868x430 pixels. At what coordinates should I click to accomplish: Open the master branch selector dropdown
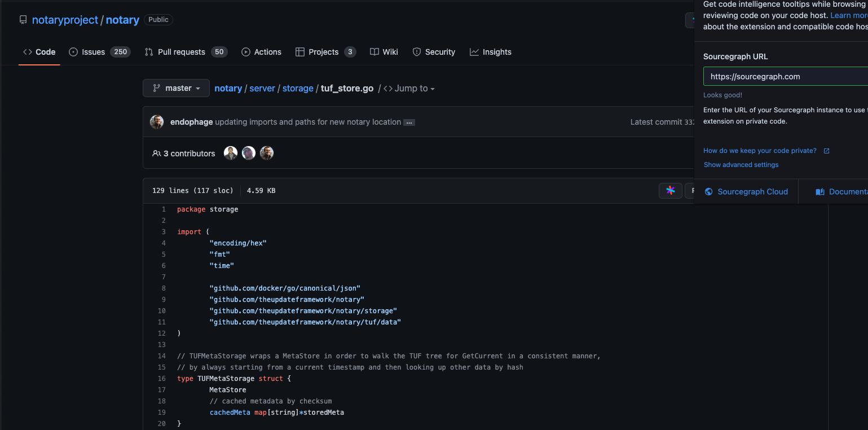(176, 88)
